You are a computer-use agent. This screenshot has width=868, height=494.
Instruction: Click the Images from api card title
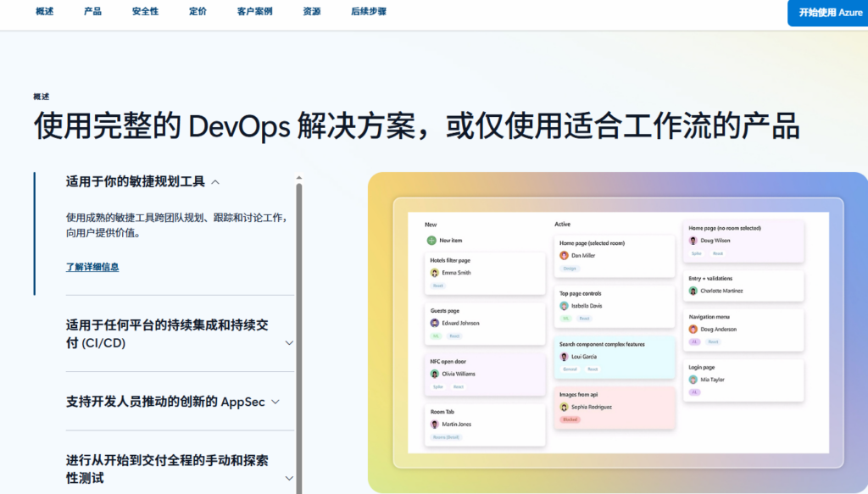coord(578,394)
